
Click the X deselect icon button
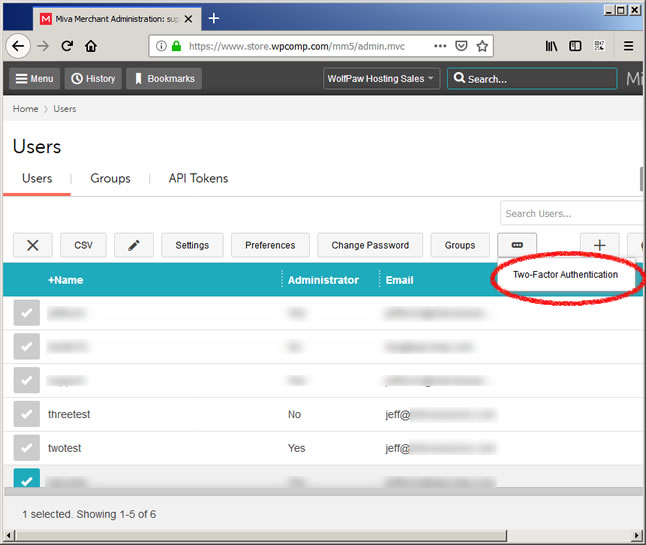(x=33, y=245)
